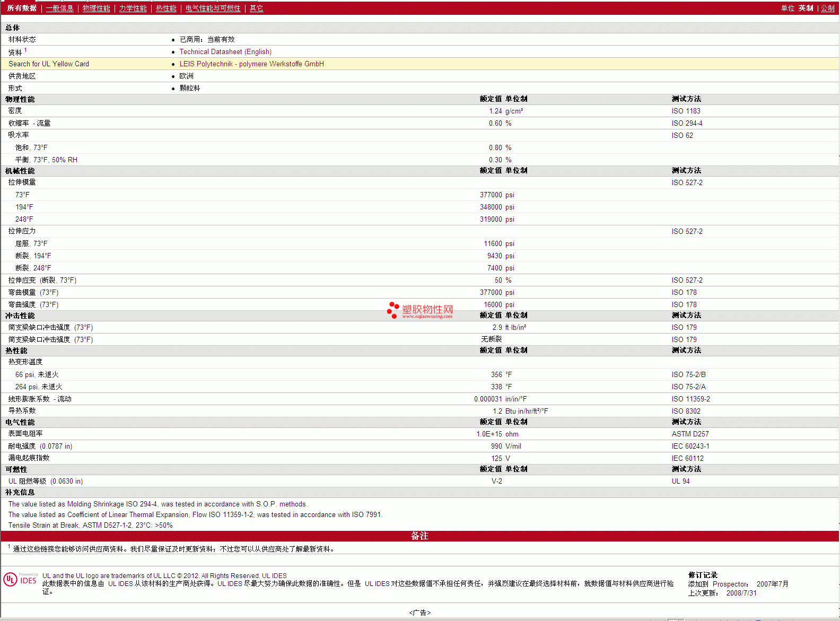Switch units to 公制 (metric)
This screenshot has width=840, height=621.
[x=827, y=8]
